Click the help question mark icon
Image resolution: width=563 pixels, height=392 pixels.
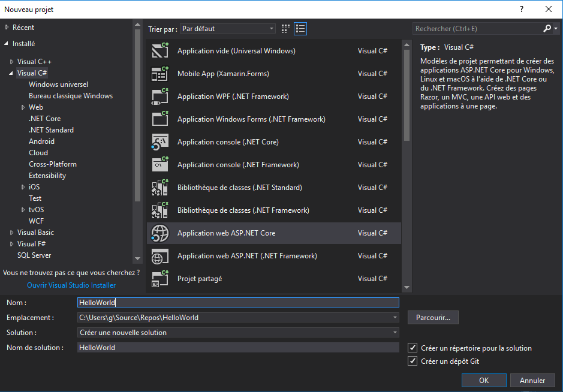tap(522, 10)
